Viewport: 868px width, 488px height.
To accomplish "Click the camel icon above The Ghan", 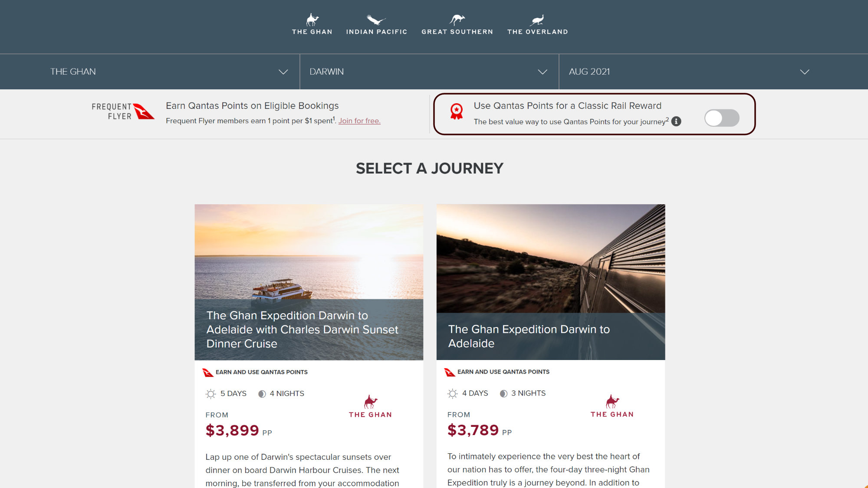I will [312, 20].
